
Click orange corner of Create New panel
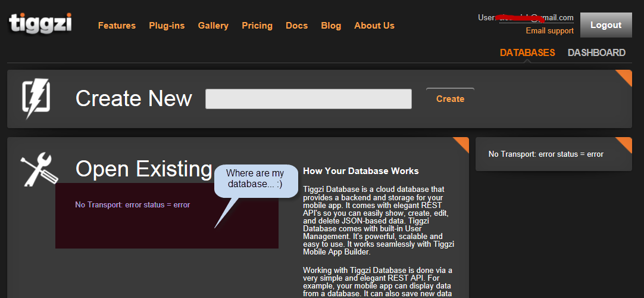[625, 76]
